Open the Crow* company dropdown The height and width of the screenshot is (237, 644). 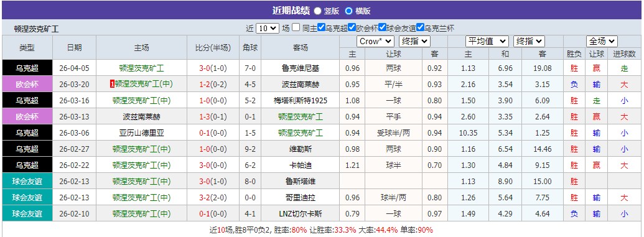tap(375, 41)
